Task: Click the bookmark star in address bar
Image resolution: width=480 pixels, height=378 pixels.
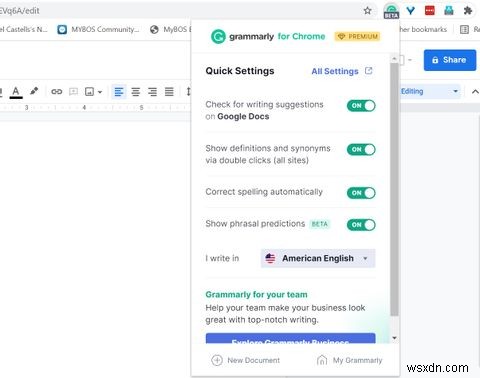Action: [x=367, y=11]
